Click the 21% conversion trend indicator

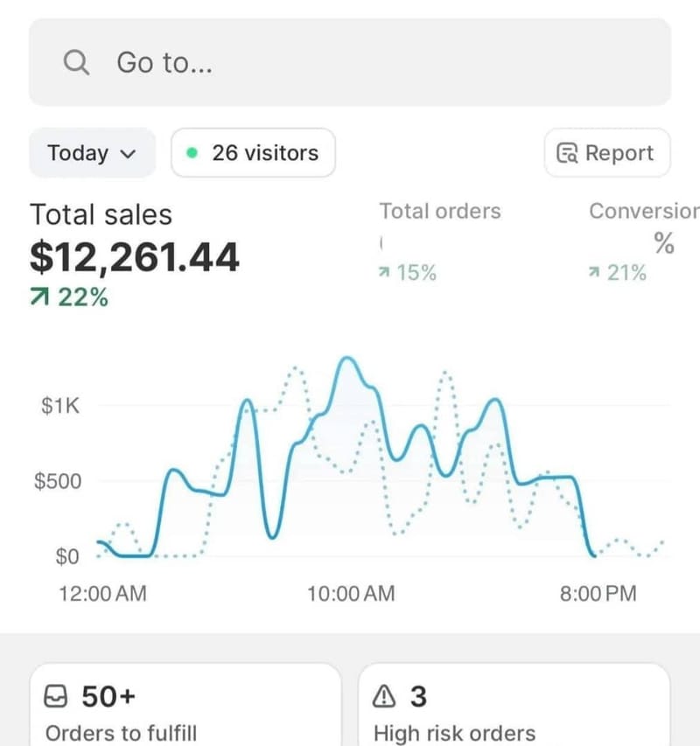[618, 273]
